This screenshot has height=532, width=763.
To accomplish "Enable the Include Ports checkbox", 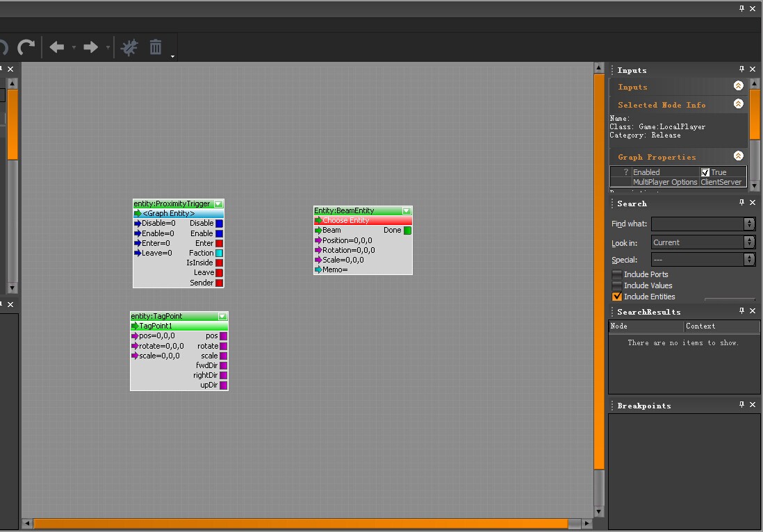I will (x=617, y=274).
